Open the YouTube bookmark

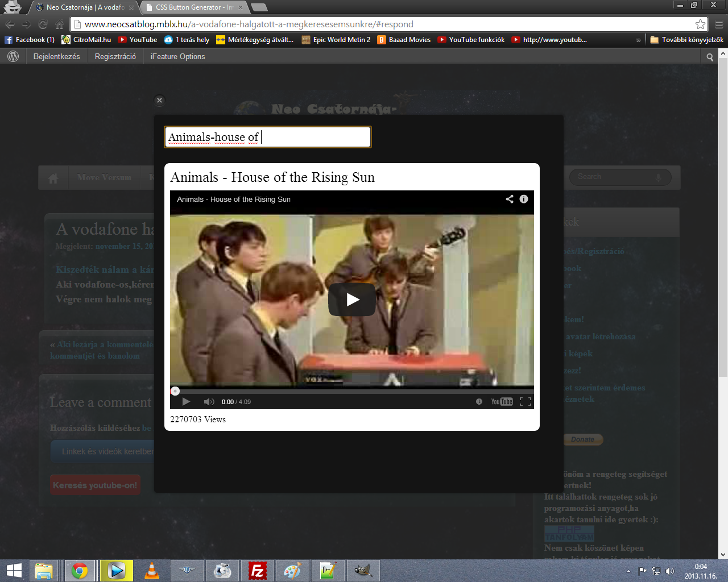(138, 40)
